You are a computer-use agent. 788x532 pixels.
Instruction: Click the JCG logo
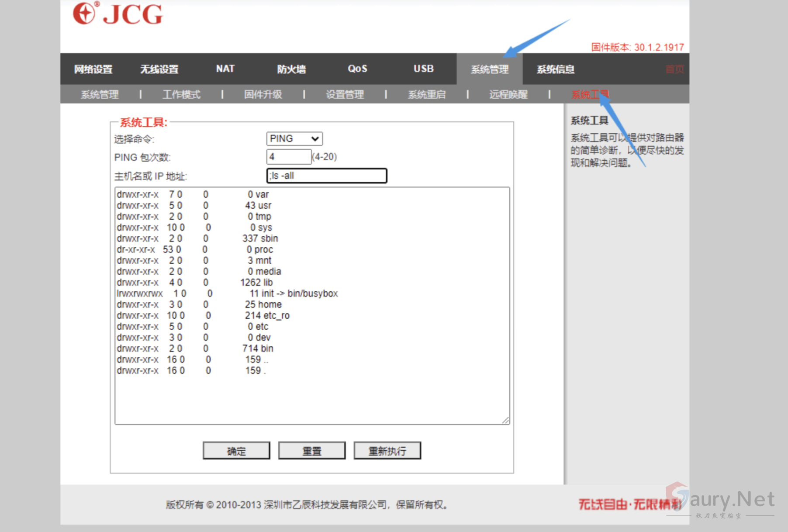[118, 14]
